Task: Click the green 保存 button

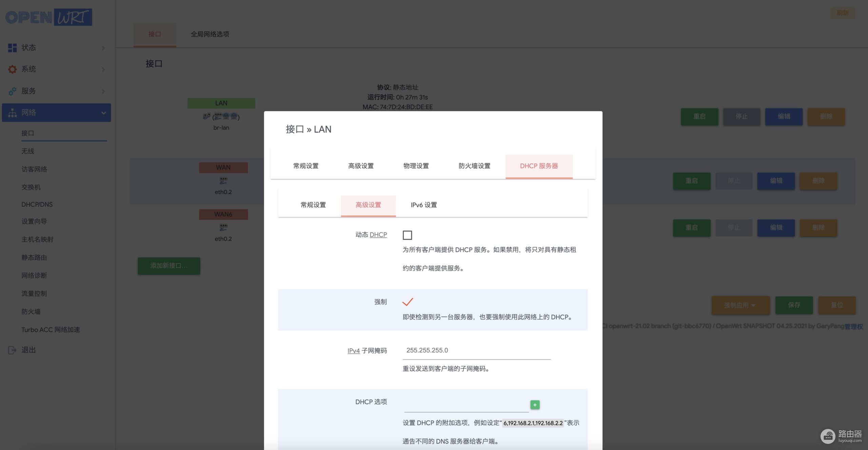Action: pyautogui.click(x=794, y=305)
